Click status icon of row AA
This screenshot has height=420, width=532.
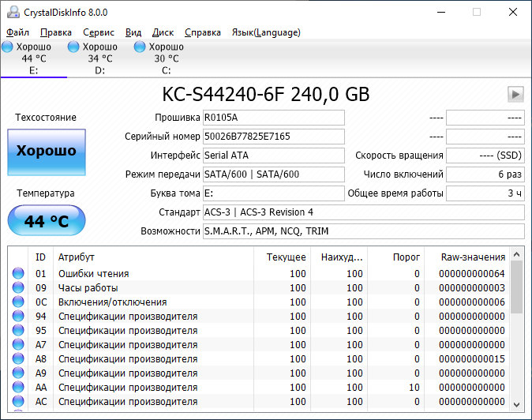[x=18, y=388]
